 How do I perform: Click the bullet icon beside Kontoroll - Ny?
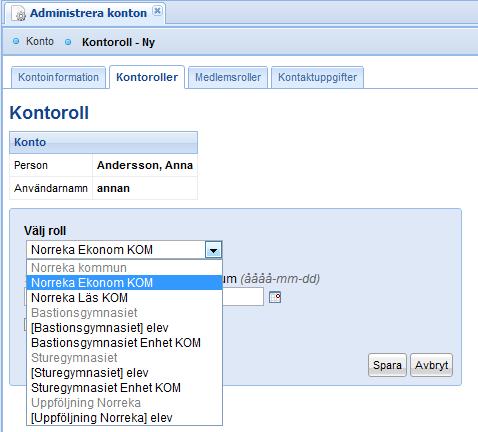(x=68, y=42)
